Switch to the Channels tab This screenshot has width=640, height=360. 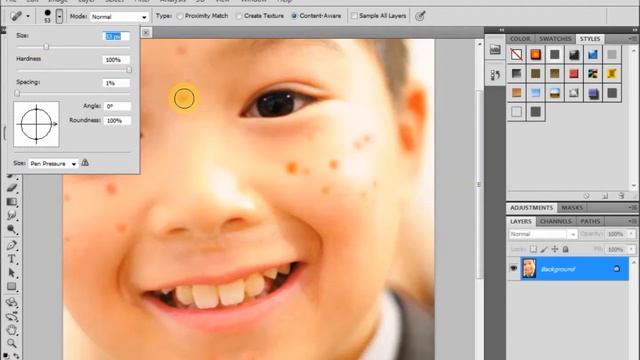(x=556, y=221)
